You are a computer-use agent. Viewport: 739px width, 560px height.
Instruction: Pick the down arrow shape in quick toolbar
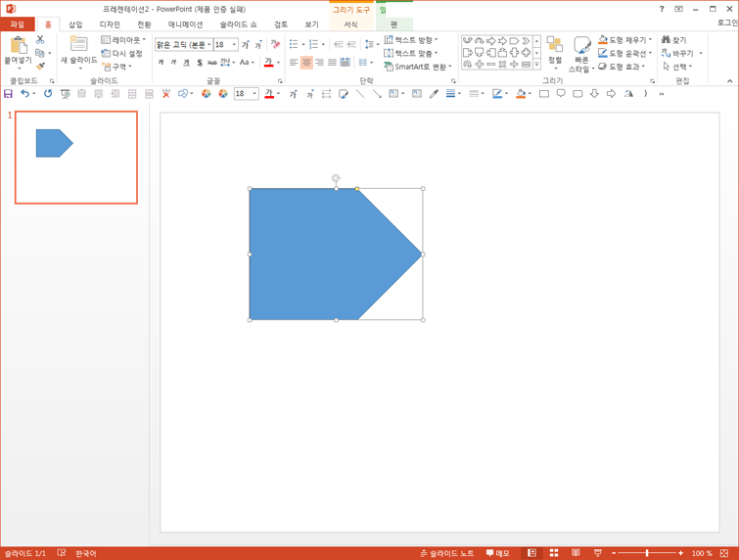[x=594, y=94]
